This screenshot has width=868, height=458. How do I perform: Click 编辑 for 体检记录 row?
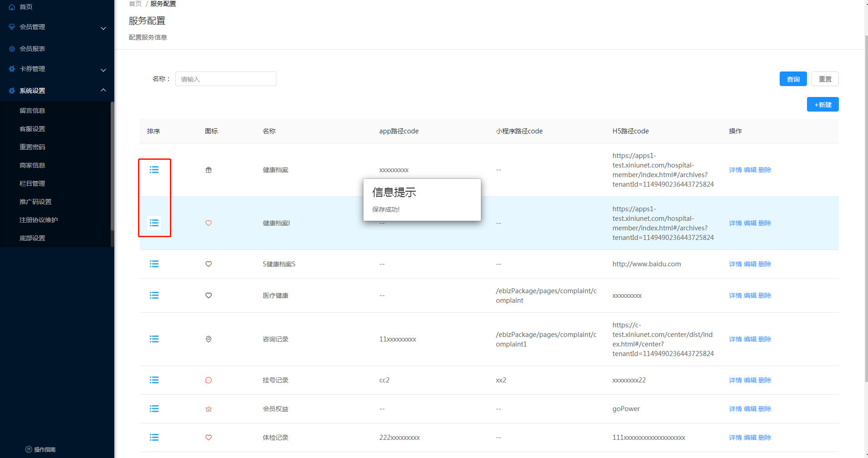[750, 438]
